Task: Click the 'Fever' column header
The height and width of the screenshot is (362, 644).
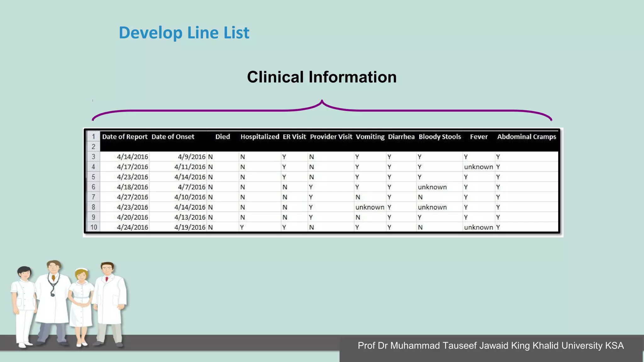Action: (x=479, y=137)
